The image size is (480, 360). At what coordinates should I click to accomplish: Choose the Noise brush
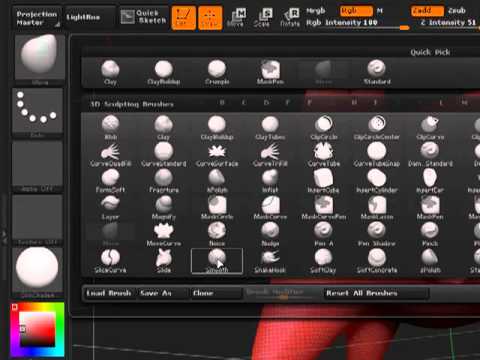point(217,234)
